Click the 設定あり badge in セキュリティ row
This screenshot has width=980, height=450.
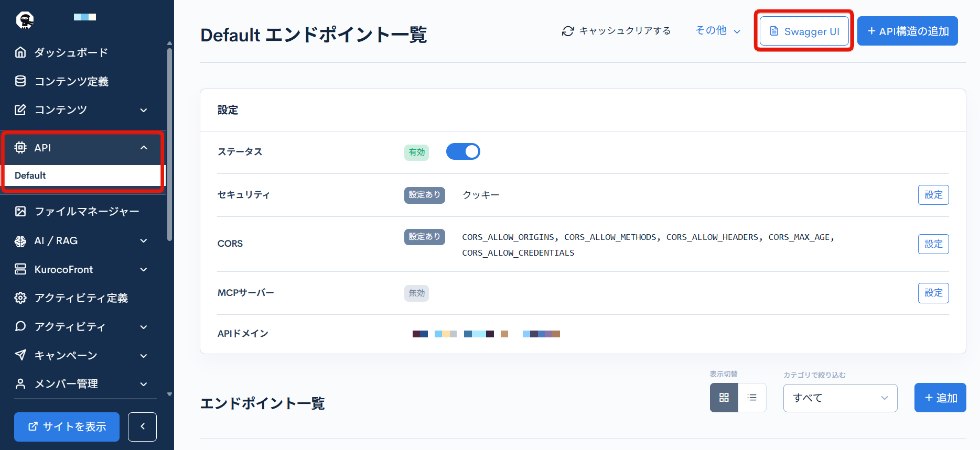(425, 195)
